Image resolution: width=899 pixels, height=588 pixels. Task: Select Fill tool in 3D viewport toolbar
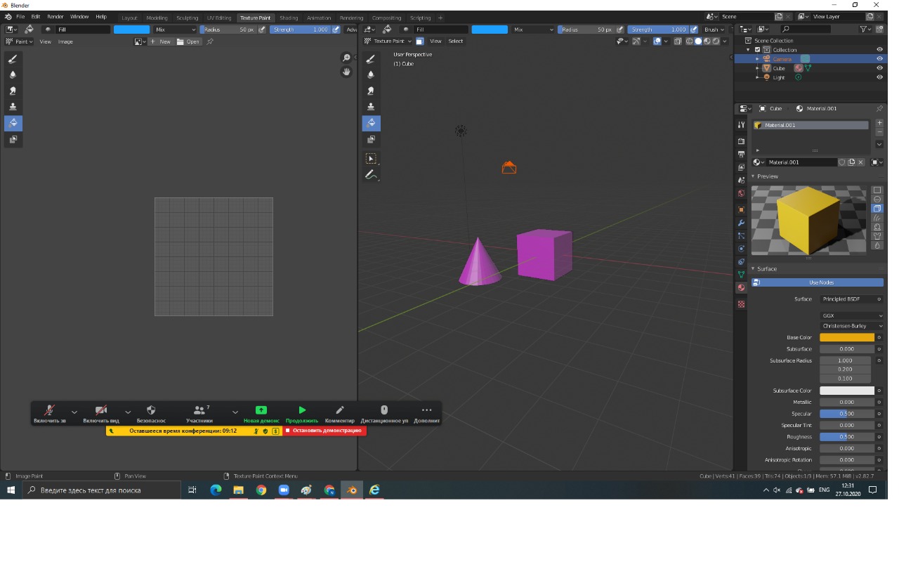click(371, 123)
